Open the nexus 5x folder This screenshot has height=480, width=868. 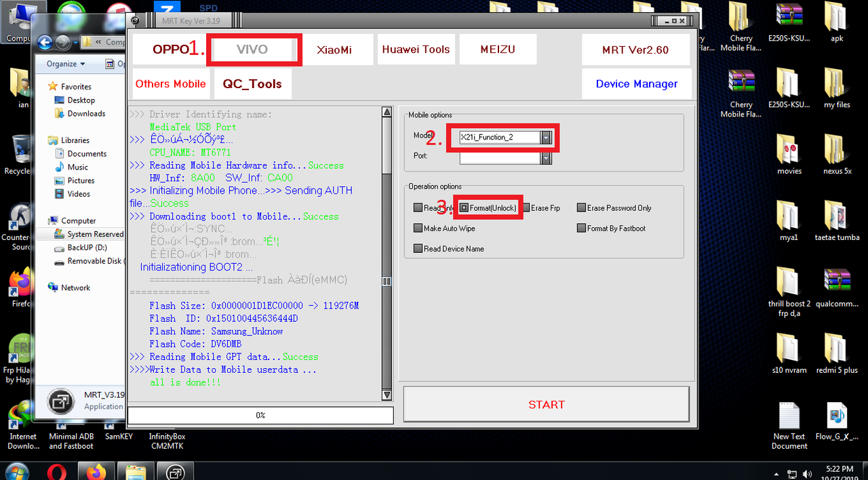click(837, 155)
